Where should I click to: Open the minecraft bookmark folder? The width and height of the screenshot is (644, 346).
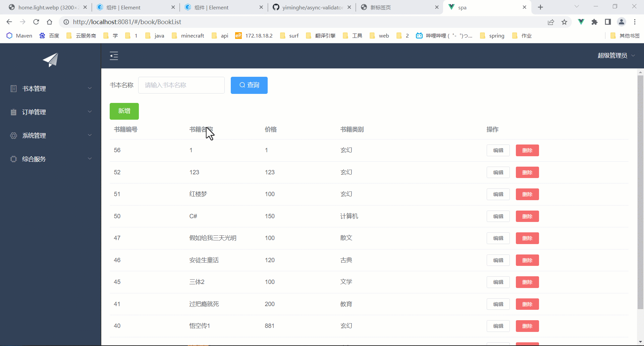188,36
